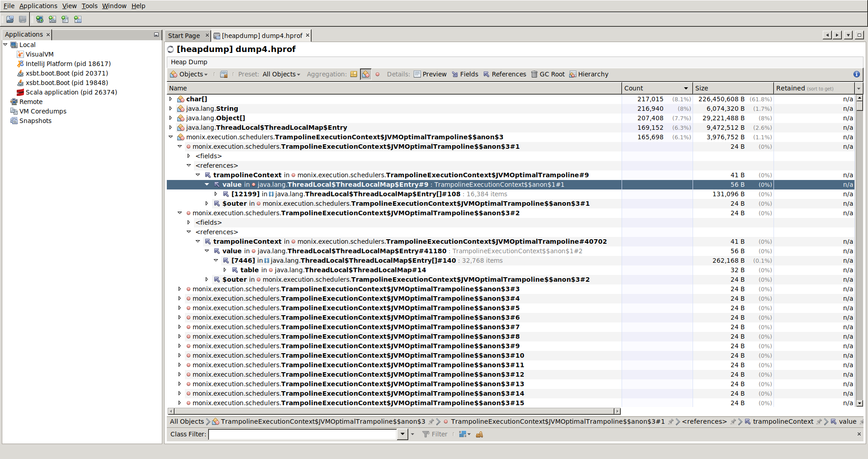Viewport: 868px width, 459px height.
Task: Open the Preset All Objects dropdown
Action: tap(281, 74)
